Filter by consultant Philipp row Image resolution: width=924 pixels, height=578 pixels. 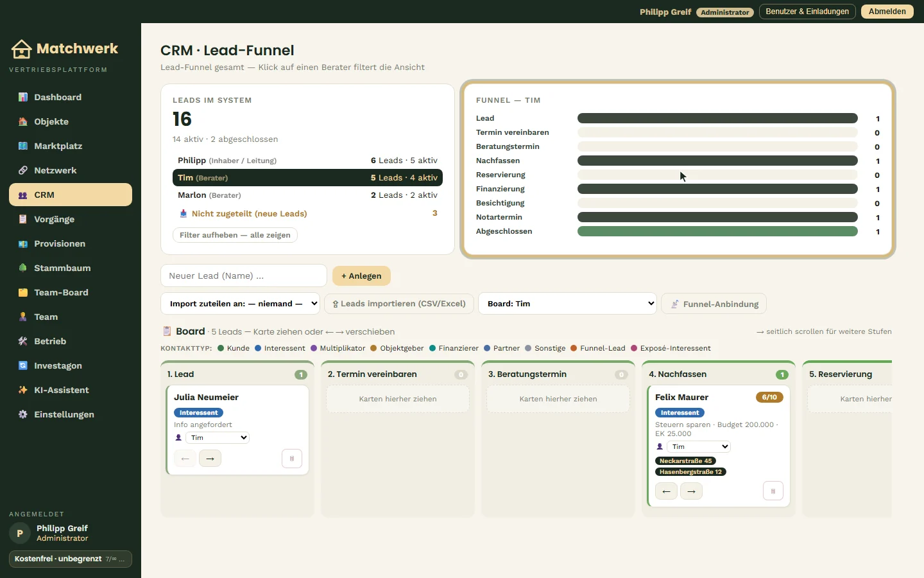[307, 161]
